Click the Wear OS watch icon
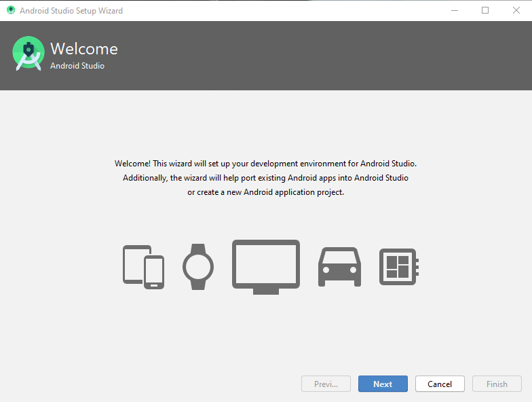Screen dimensions: 532x402 [x=197, y=267]
